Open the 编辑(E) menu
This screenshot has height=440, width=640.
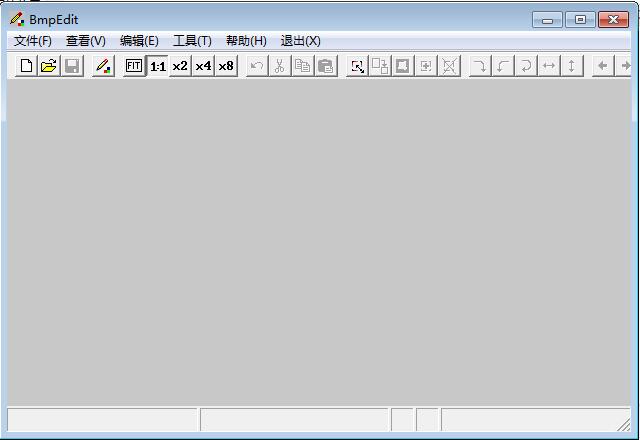(x=139, y=41)
